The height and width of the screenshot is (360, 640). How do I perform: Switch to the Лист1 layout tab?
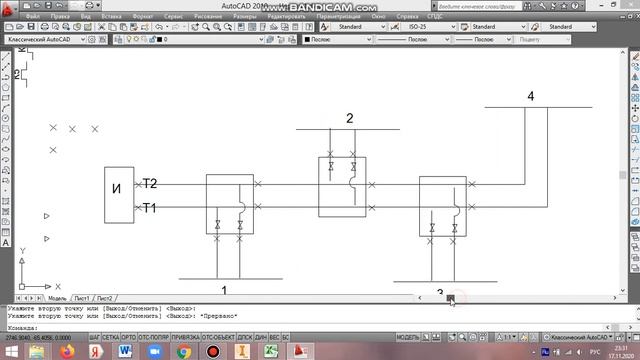pos(82,298)
